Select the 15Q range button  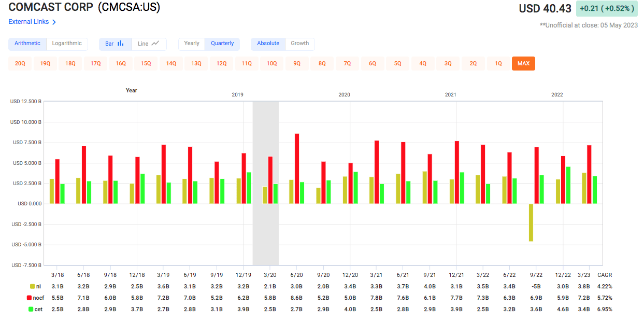coord(146,63)
